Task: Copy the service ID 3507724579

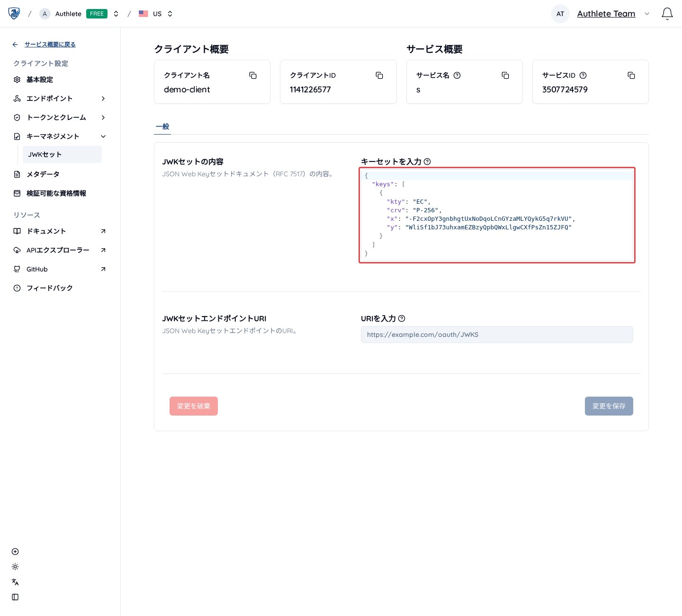Action: tap(631, 75)
